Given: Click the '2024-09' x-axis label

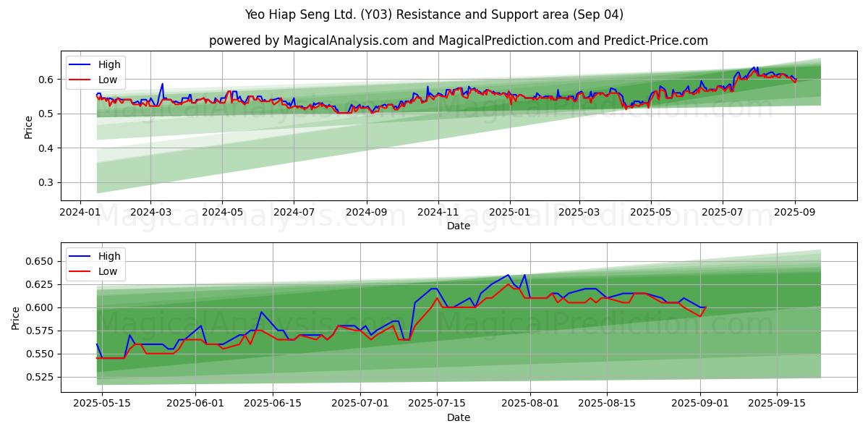Looking at the screenshot, I should tap(366, 213).
